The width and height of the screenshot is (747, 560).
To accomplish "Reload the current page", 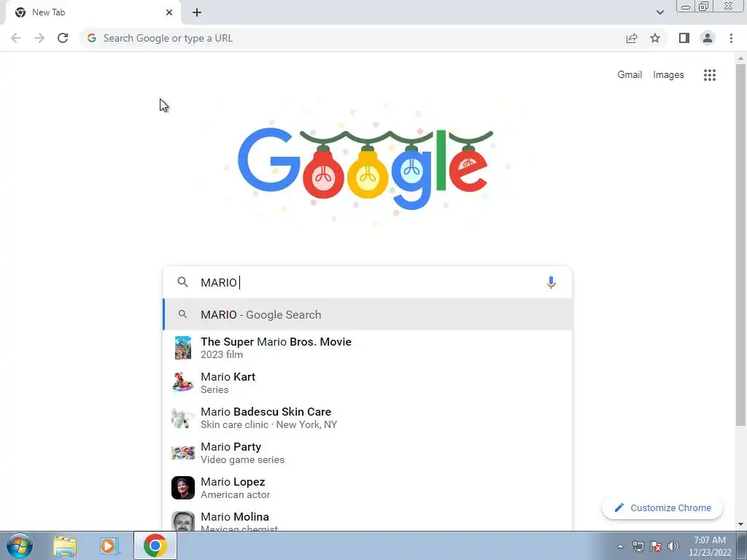I will coord(63,38).
